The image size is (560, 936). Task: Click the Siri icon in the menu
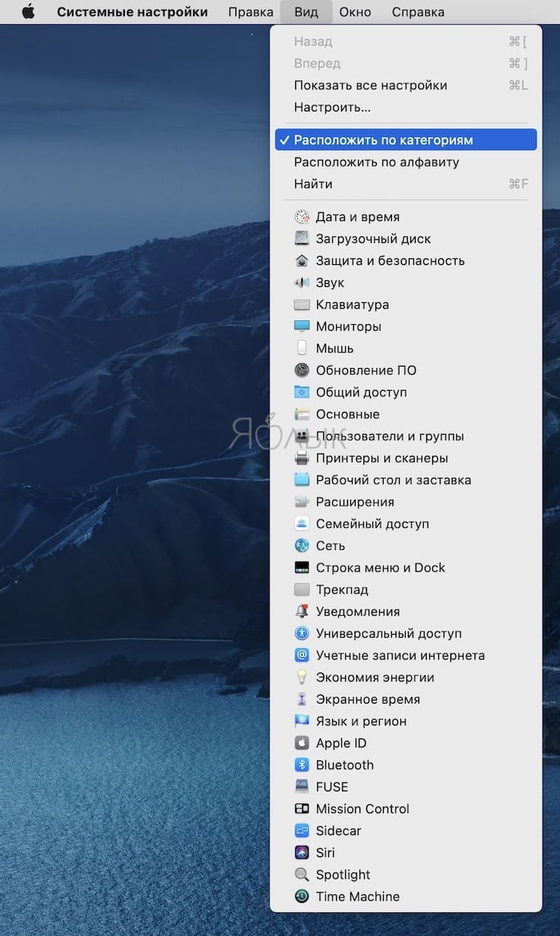(x=302, y=853)
